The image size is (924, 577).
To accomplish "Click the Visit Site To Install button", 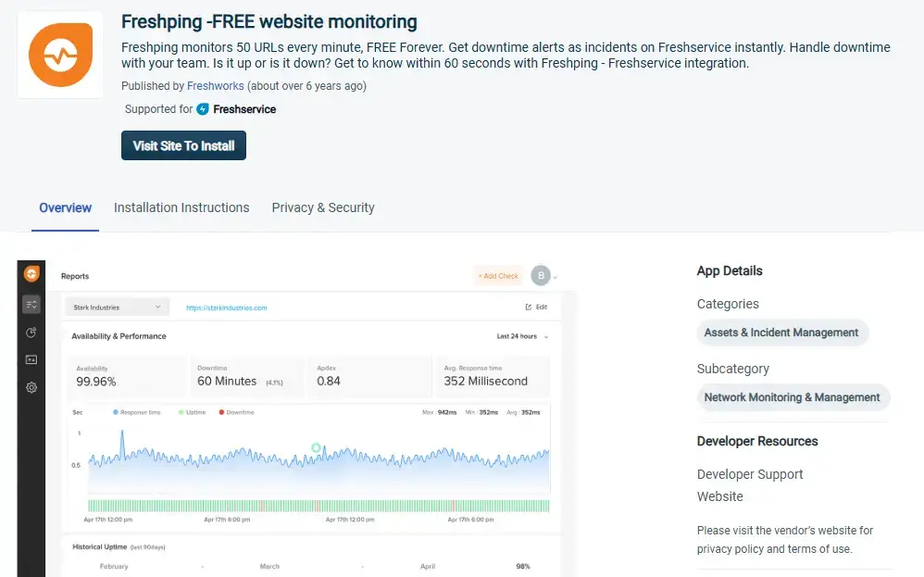I will pyautogui.click(x=184, y=145).
